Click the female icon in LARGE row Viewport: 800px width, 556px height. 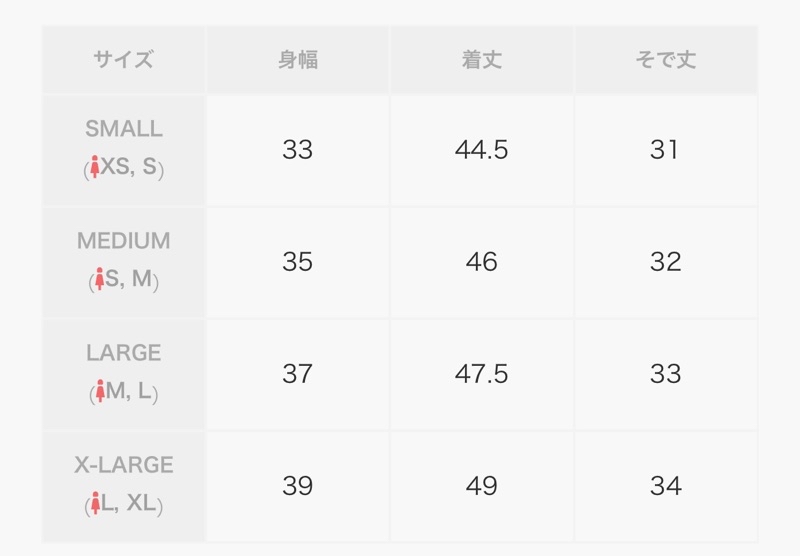coord(100,391)
